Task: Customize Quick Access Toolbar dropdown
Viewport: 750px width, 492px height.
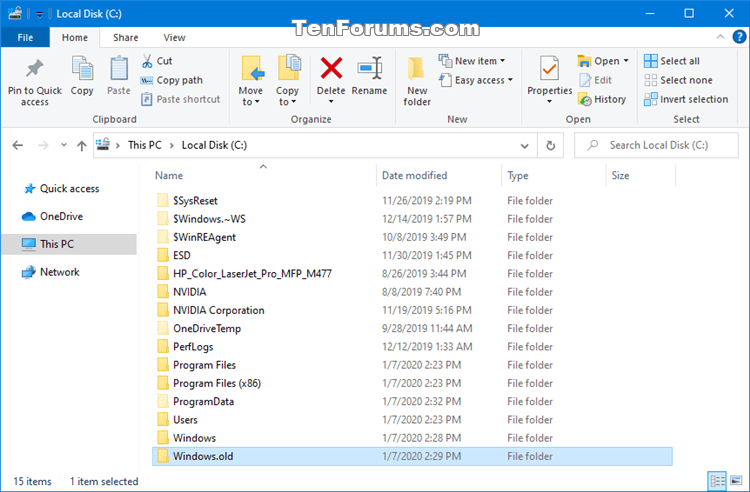Action: pyautogui.click(x=39, y=14)
